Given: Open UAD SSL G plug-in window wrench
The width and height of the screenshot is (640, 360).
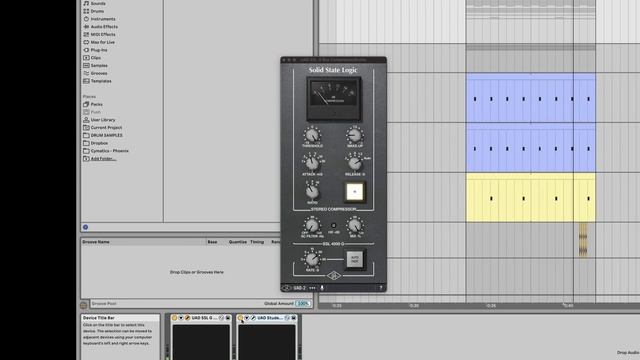Looking at the screenshot, I should [187, 318].
